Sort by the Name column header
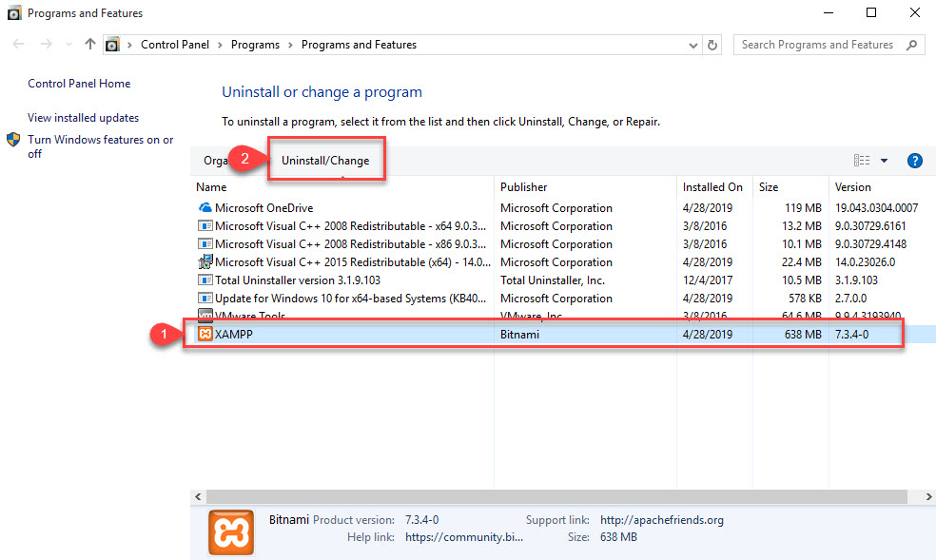 211,187
